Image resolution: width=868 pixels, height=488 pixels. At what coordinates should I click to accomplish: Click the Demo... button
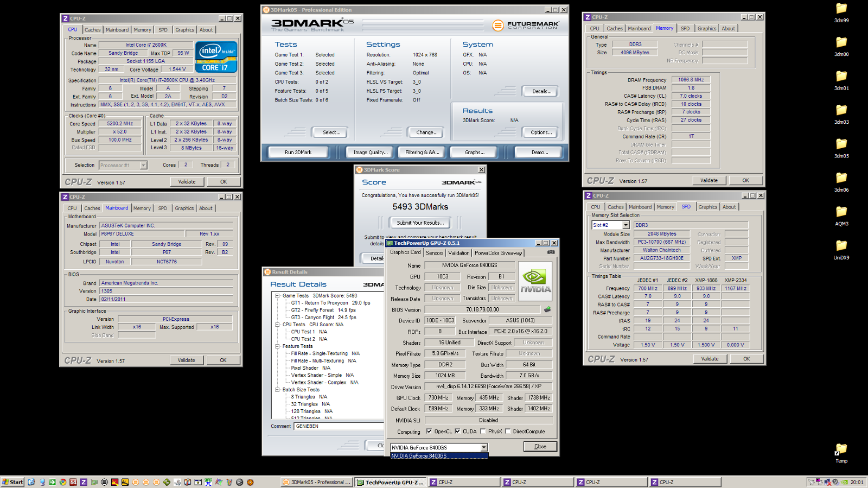click(540, 153)
